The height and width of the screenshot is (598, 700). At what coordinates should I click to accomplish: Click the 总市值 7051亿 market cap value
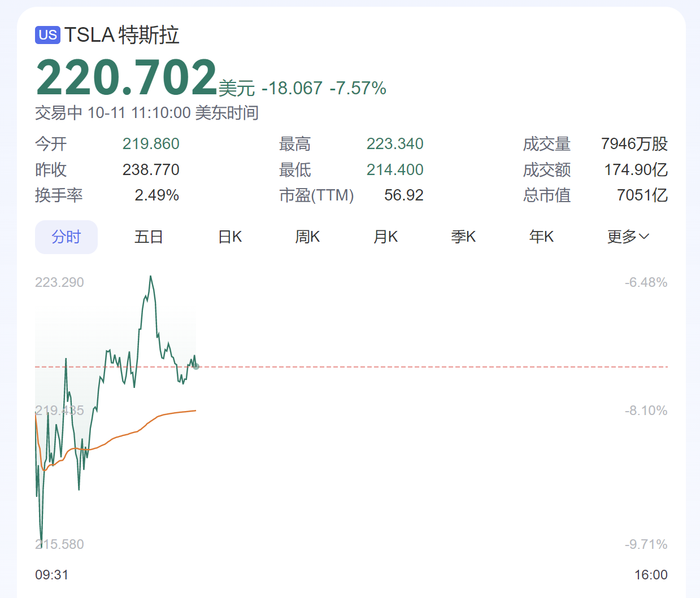[642, 195]
